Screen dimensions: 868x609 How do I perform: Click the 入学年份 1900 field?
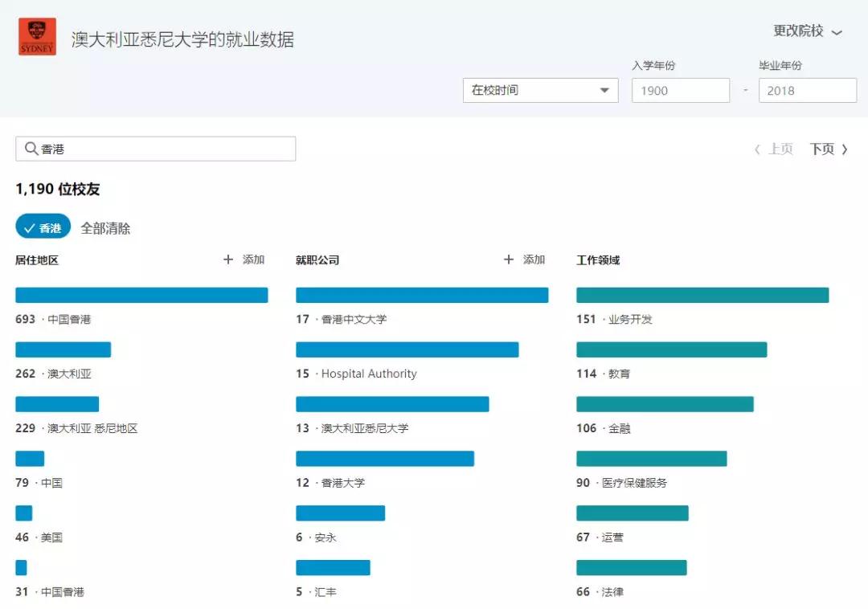coord(680,90)
